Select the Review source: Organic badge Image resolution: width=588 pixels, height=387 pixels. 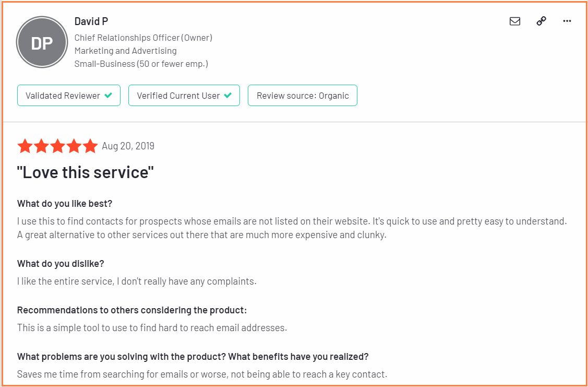(303, 96)
